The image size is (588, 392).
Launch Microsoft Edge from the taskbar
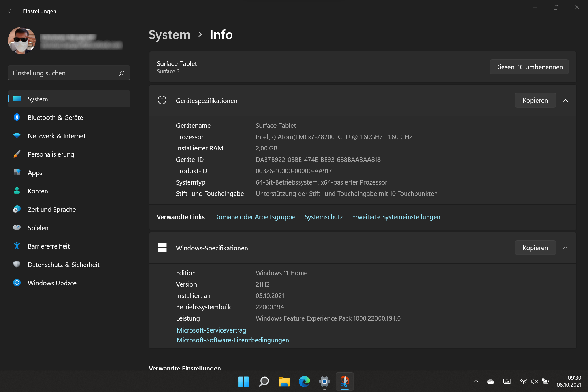click(304, 382)
